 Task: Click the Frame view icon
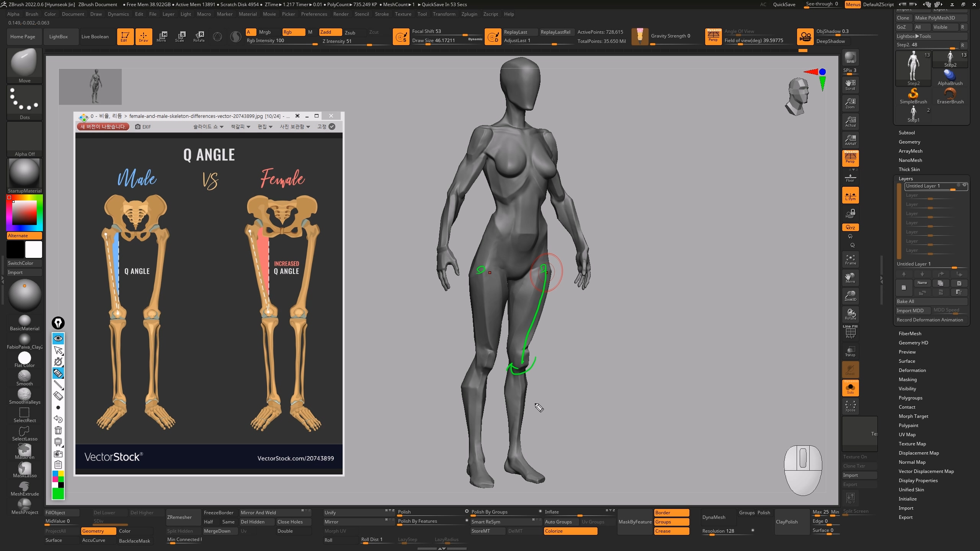[x=850, y=259]
